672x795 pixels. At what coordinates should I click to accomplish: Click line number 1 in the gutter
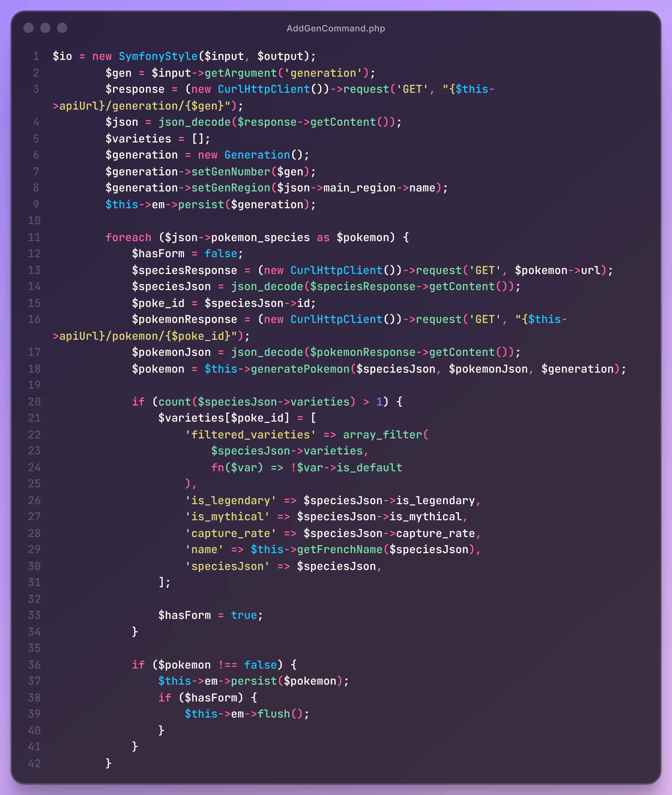coord(36,56)
